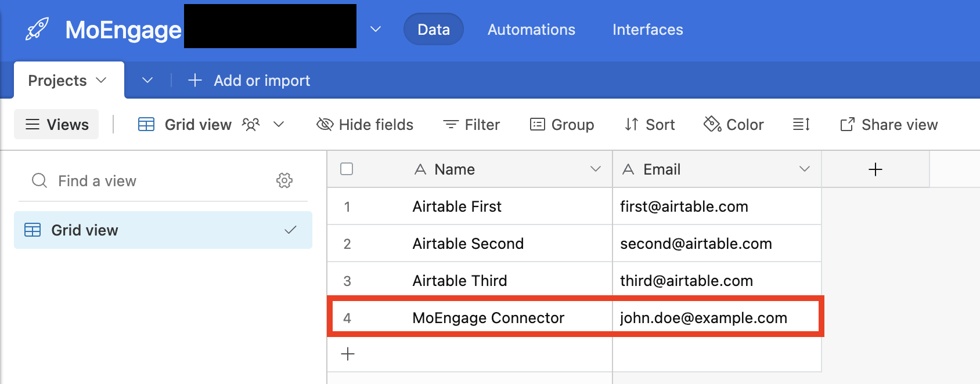The height and width of the screenshot is (384, 980).
Task: Open the Automations tab
Action: pos(531,30)
